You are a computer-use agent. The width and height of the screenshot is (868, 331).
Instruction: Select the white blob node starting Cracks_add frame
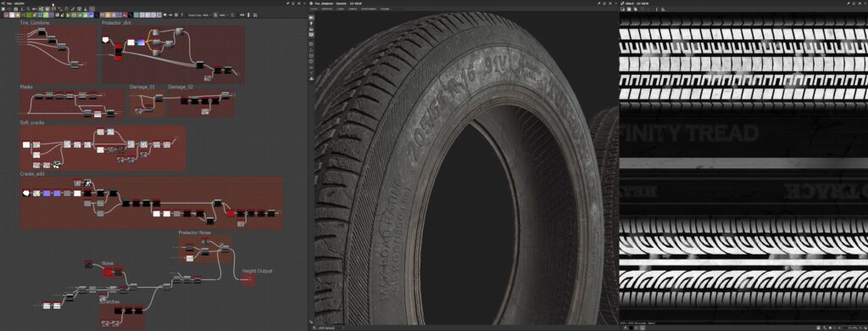26,193
